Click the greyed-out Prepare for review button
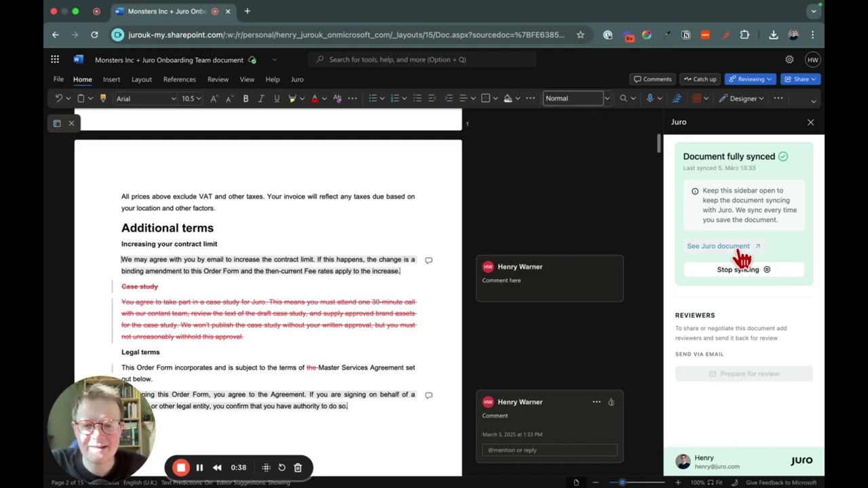Image resolution: width=868 pixels, height=488 pixels. pos(743,373)
